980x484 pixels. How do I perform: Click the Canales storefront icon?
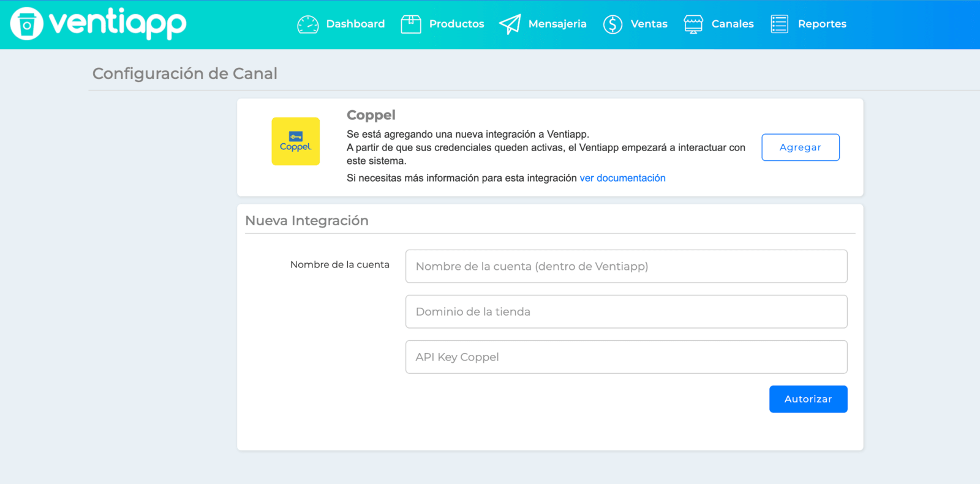pos(693,24)
